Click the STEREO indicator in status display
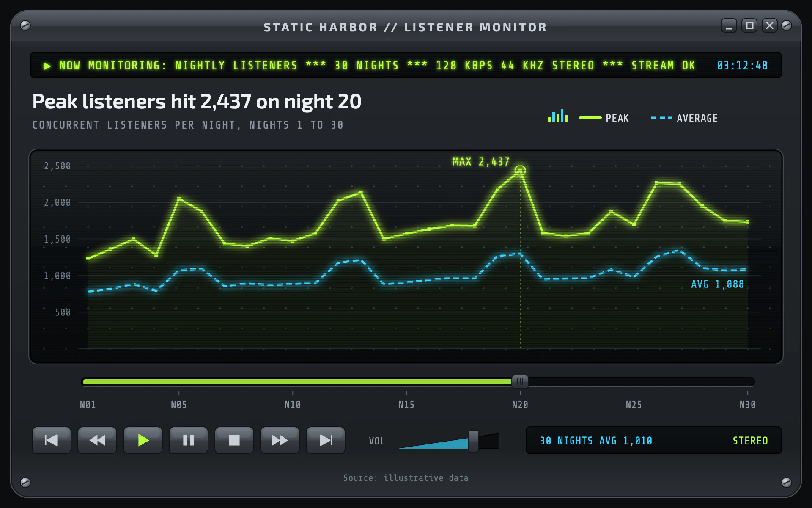The height and width of the screenshot is (508, 812). tap(750, 441)
